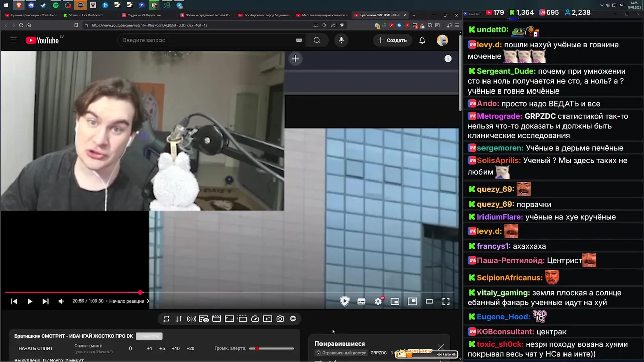Click the plus icon over the video
644x362 pixels.
click(x=296, y=59)
